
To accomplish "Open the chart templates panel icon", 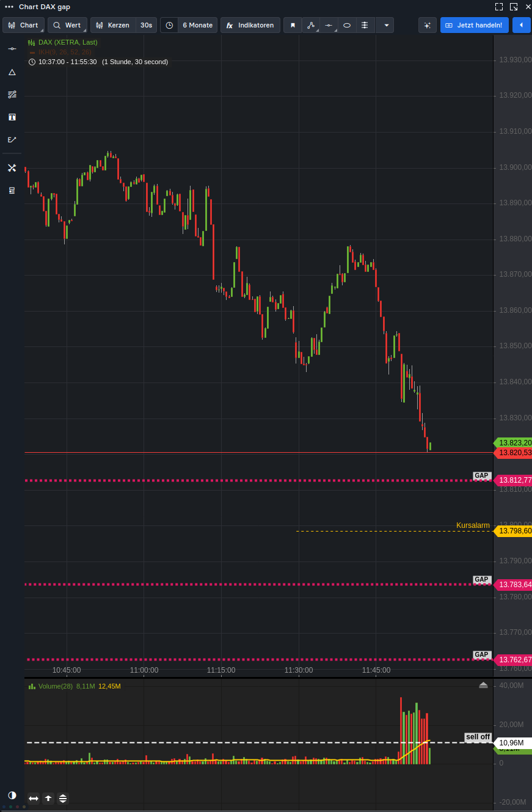I will click(x=12, y=190).
